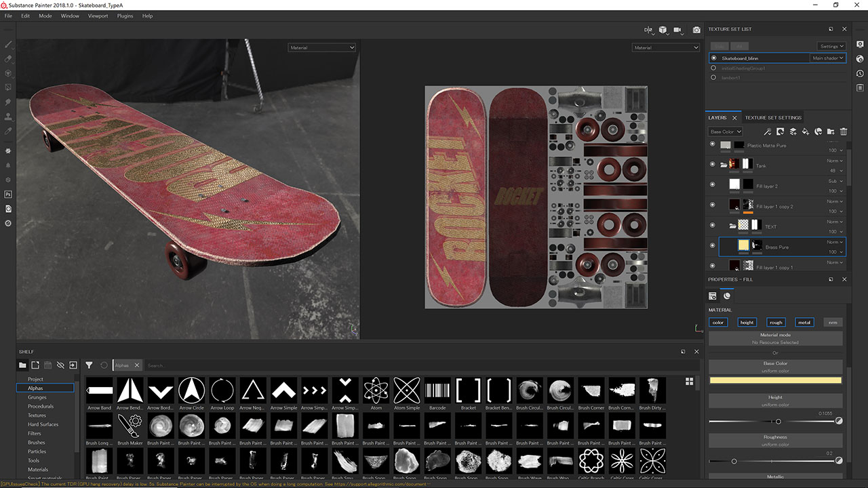Select the Paint brush tool
The width and height of the screenshot is (868, 488).
8,44
